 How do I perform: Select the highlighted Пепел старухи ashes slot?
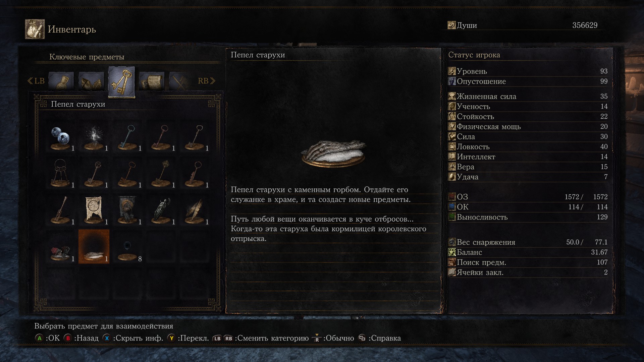click(x=94, y=247)
